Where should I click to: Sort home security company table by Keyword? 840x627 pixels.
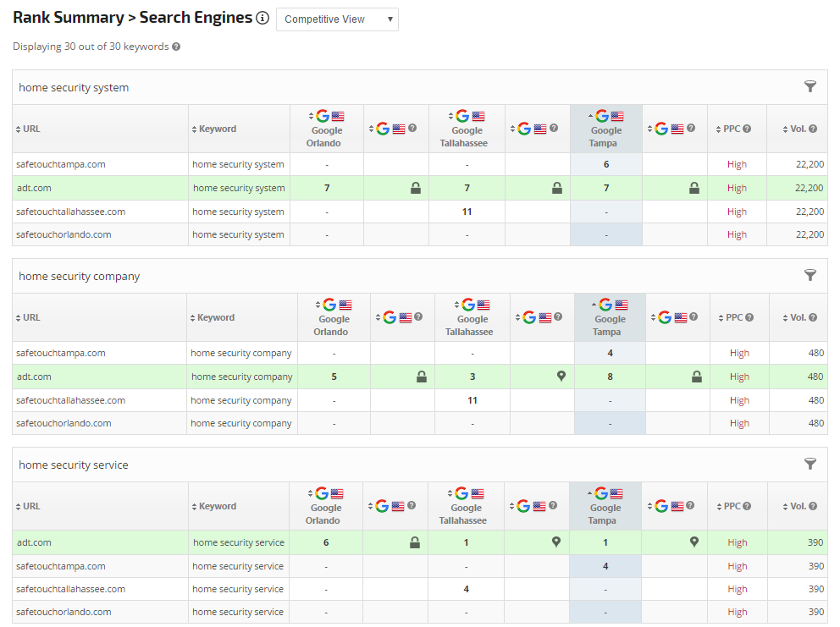[x=216, y=318]
